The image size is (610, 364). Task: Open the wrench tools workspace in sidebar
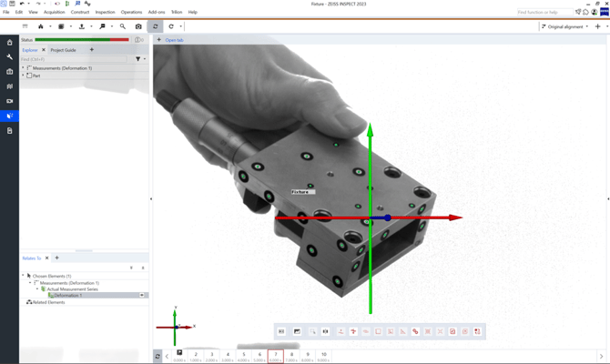click(x=10, y=56)
